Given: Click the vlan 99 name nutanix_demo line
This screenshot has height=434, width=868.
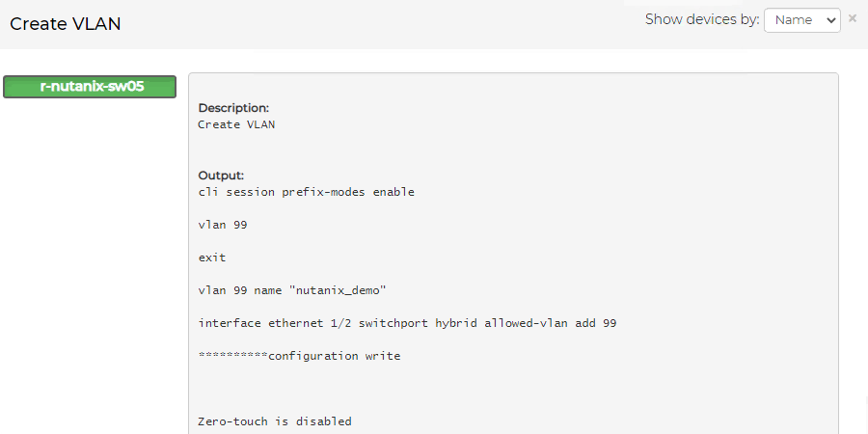Looking at the screenshot, I should click(x=292, y=290).
